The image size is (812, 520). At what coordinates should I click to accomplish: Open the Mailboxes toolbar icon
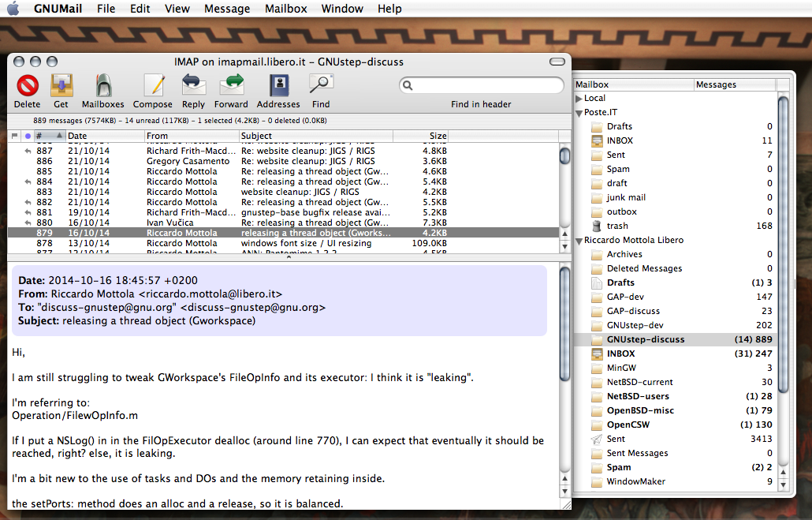(x=103, y=85)
